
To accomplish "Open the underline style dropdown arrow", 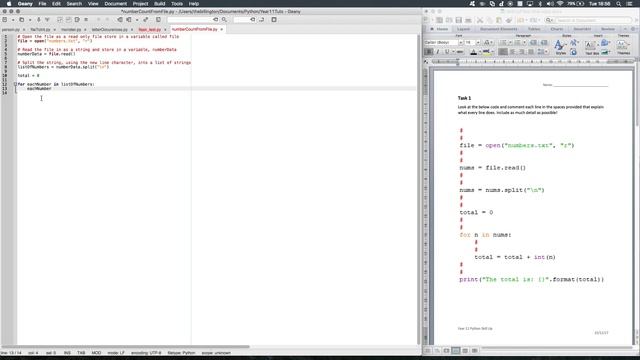I will click(x=453, y=52).
